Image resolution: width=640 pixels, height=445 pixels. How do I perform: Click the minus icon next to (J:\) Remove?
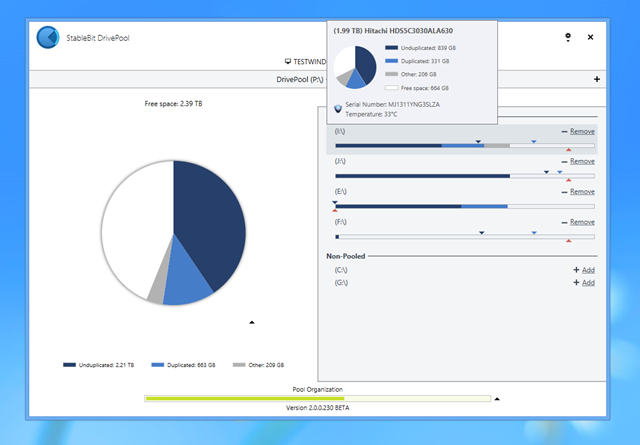(x=564, y=162)
